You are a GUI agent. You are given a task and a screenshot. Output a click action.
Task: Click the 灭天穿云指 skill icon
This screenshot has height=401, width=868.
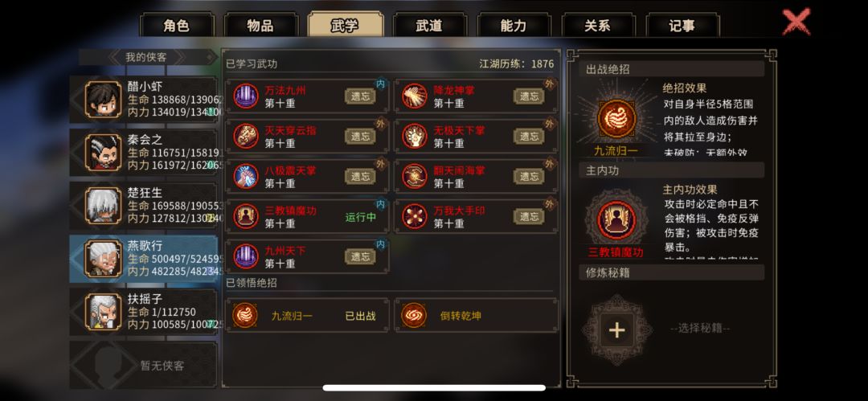246,137
